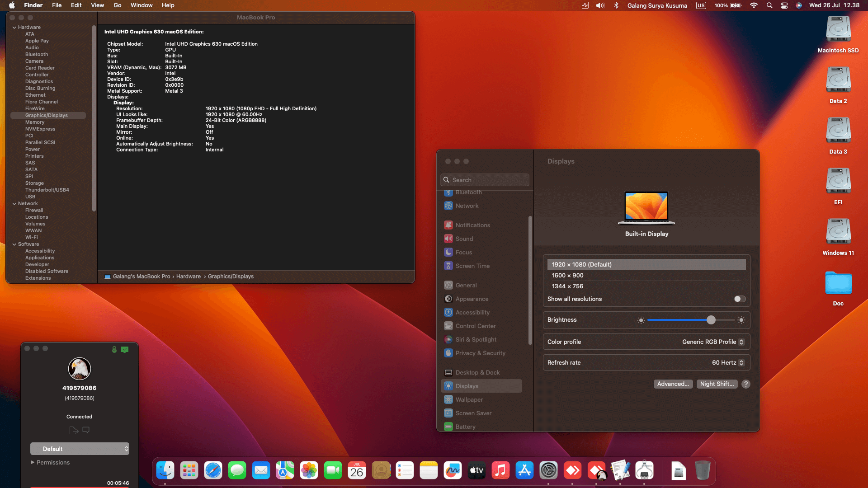Click the file transfer icon in AnyDesk

point(73,430)
